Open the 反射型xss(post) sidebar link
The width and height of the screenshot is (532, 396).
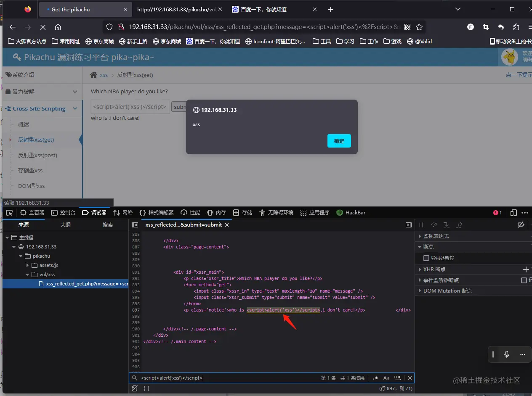[37, 155]
